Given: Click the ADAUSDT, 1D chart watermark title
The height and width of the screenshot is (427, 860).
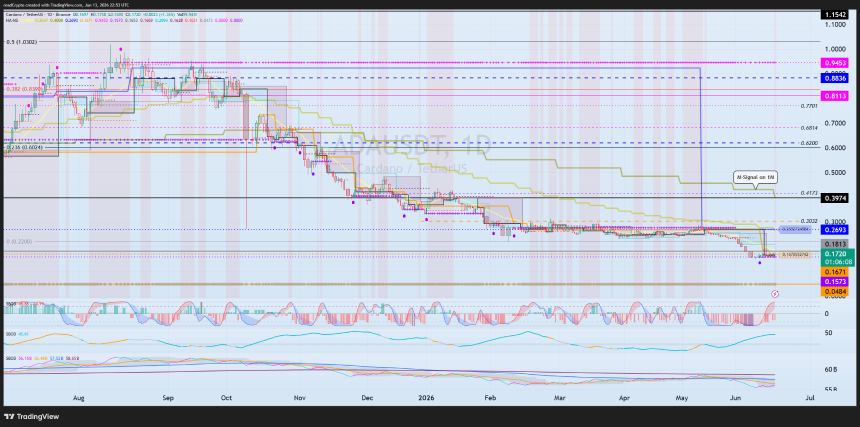Looking at the screenshot, I should point(413,147).
